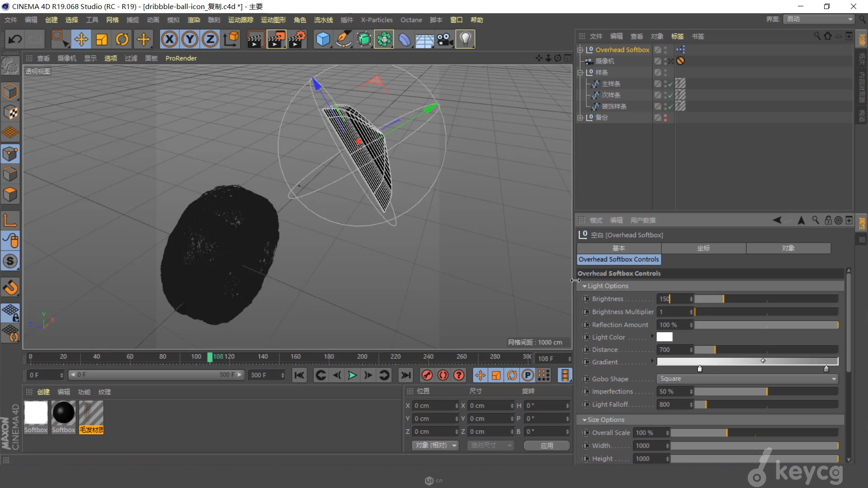The height and width of the screenshot is (488, 868).
Task: Open the Octane menu
Action: 411,20
